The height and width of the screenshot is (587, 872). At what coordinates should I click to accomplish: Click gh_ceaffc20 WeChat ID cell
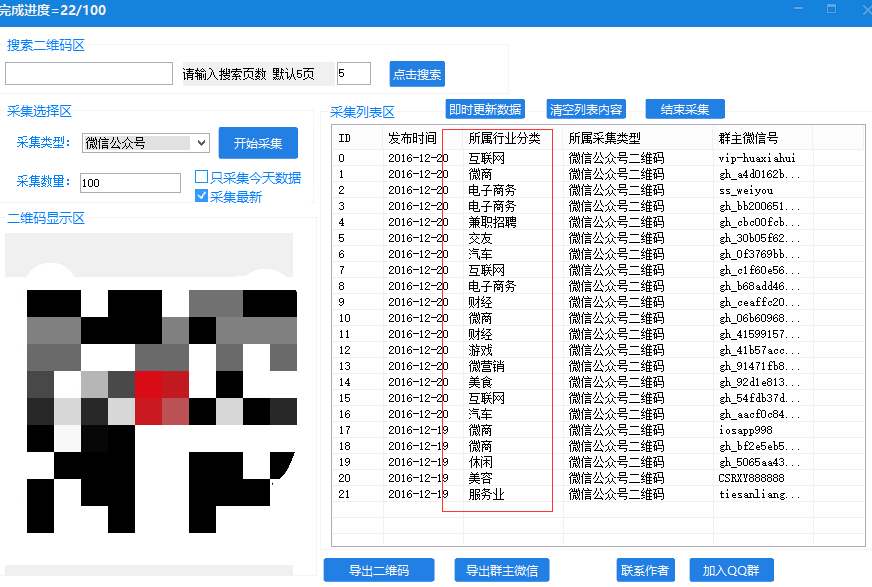pyautogui.click(x=759, y=302)
